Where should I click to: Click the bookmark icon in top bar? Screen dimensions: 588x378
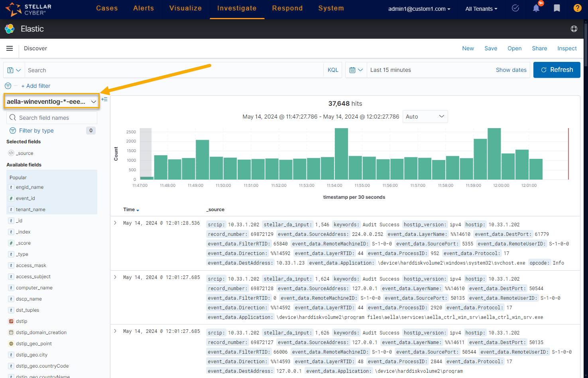557,8
